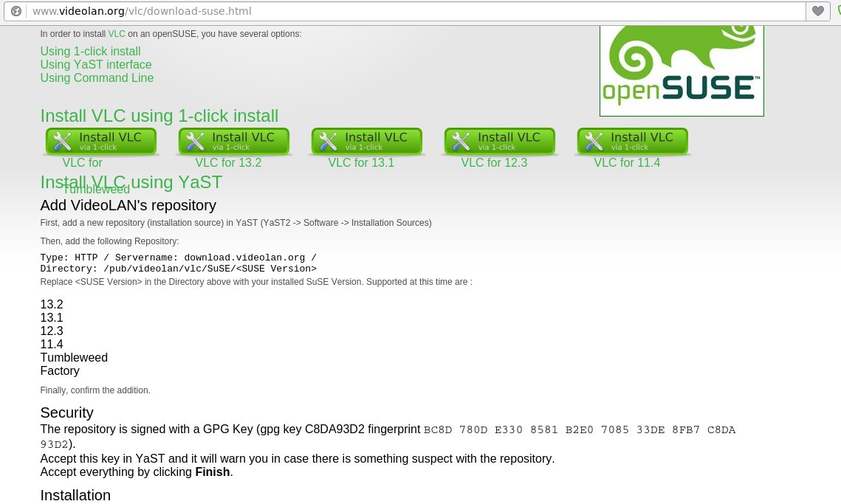
Task: Click the 'Security' heading
Action: [x=67, y=412]
